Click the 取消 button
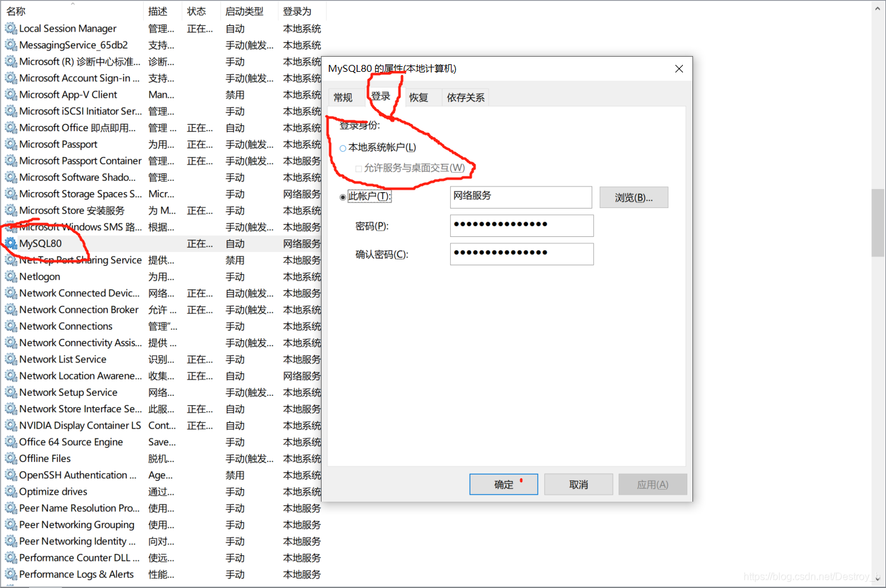 pyautogui.click(x=578, y=484)
